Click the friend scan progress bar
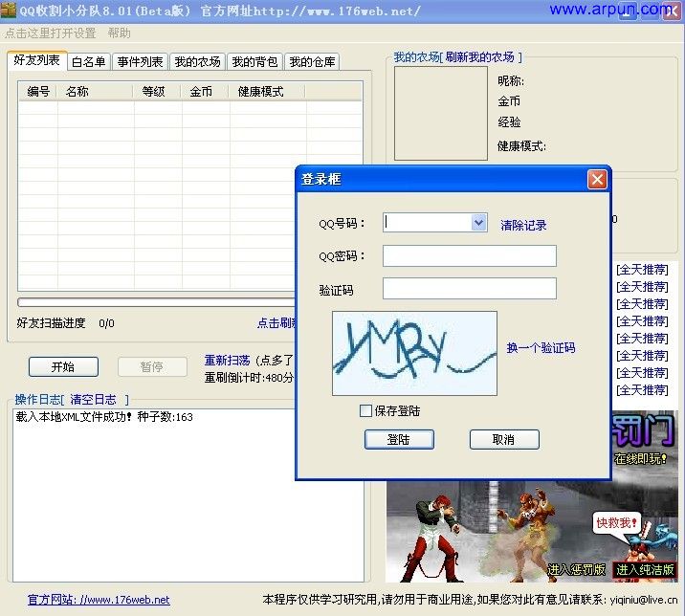Image resolution: width=685 pixels, height=616 pixels. pyautogui.click(x=156, y=302)
